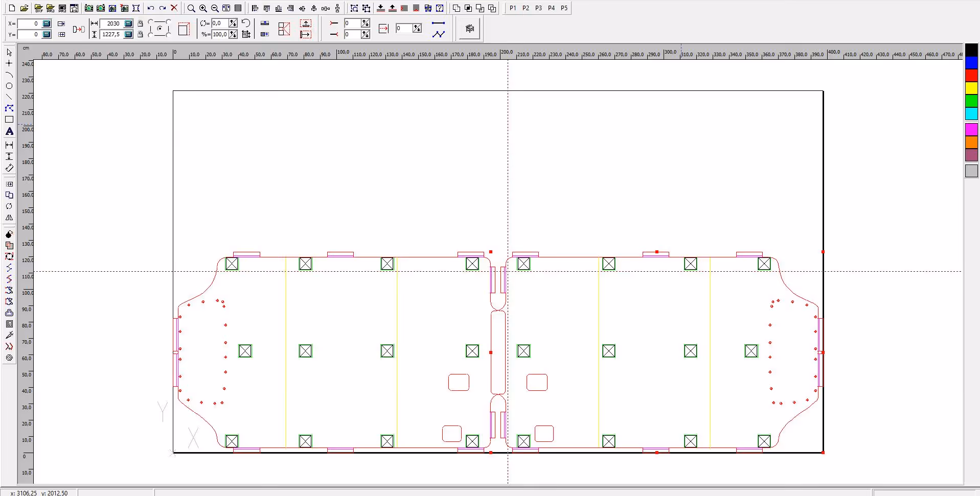
Task: Delete selection with red X icon
Action: click(x=174, y=8)
